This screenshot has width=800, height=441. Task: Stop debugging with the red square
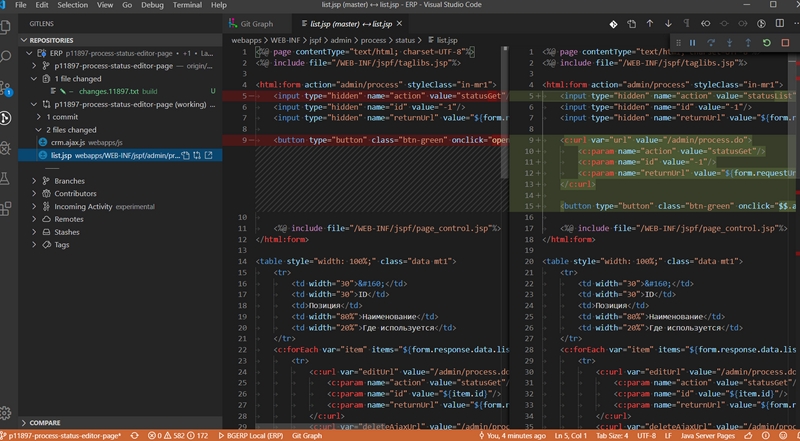[x=784, y=43]
